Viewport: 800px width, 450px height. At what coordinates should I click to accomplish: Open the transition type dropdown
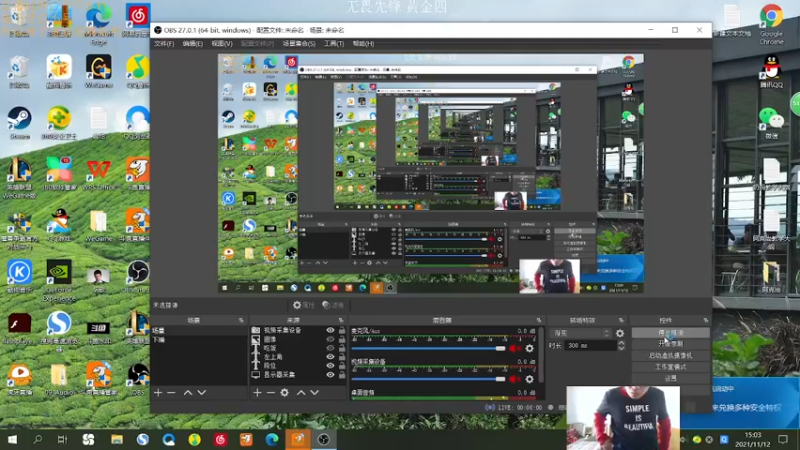581,333
